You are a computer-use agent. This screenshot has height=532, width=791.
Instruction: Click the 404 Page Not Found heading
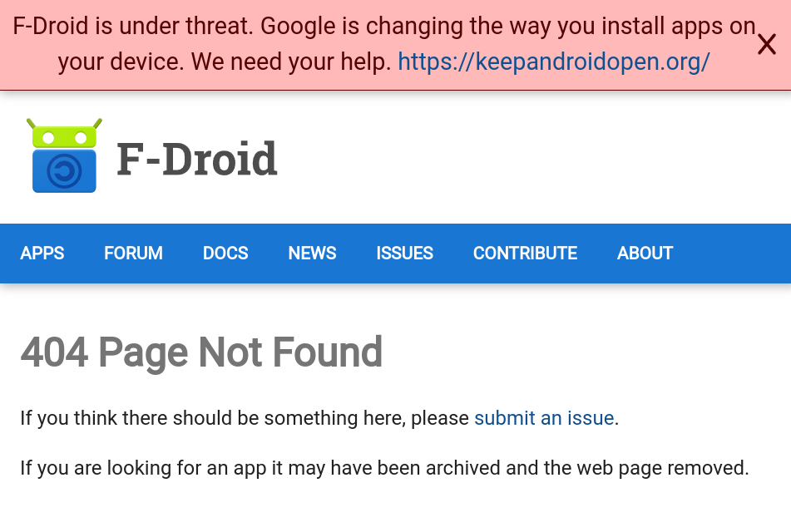pos(201,352)
